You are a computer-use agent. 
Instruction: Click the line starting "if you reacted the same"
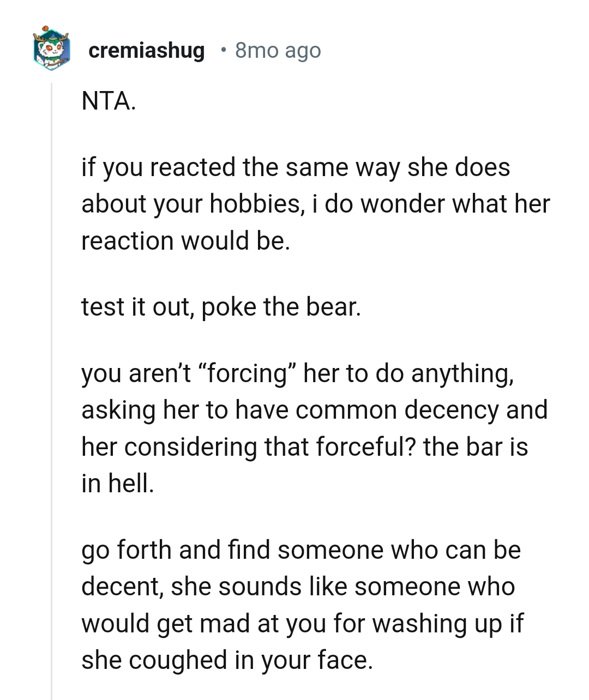pyautogui.click(x=295, y=167)
